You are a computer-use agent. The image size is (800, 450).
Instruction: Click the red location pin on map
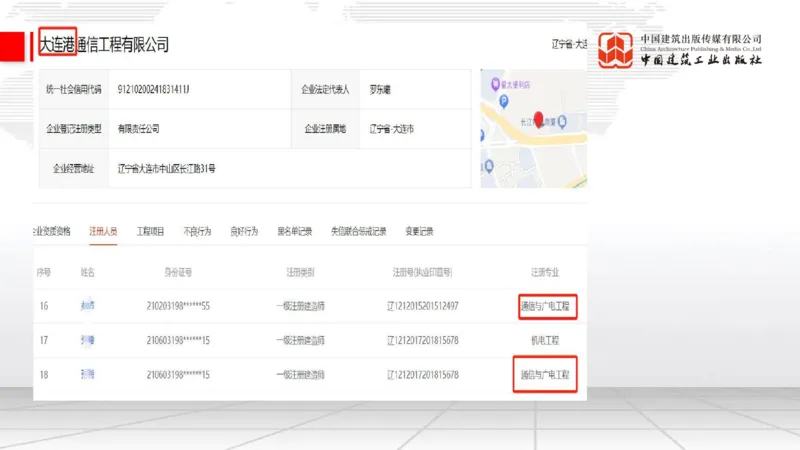(538, 119)
